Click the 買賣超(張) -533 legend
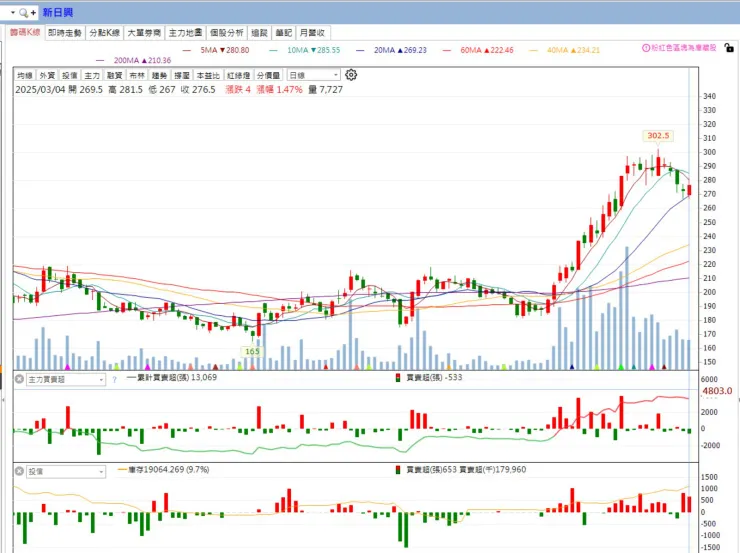740x553 pixels. [x=429, y=377]
